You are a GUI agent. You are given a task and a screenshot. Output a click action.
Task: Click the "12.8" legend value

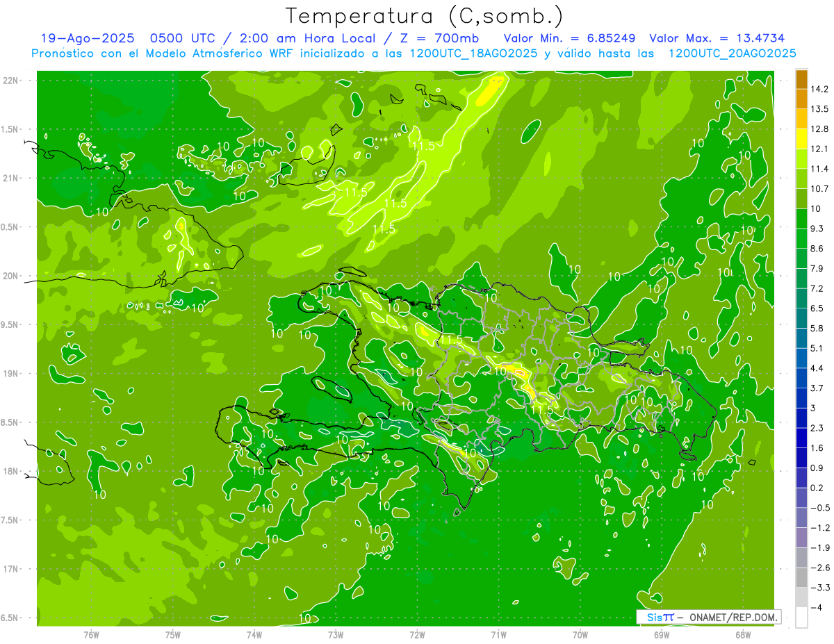[819, 129]
